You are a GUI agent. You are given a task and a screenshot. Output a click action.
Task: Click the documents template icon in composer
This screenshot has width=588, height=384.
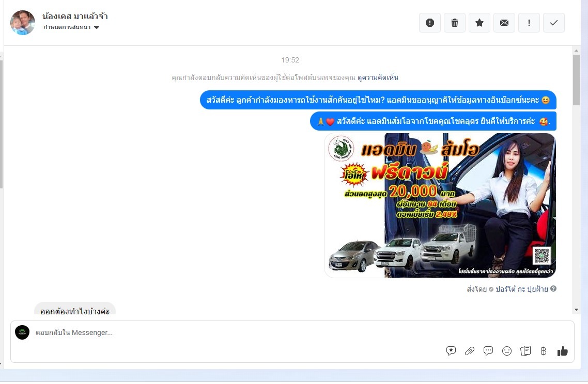tap(525, 351)
